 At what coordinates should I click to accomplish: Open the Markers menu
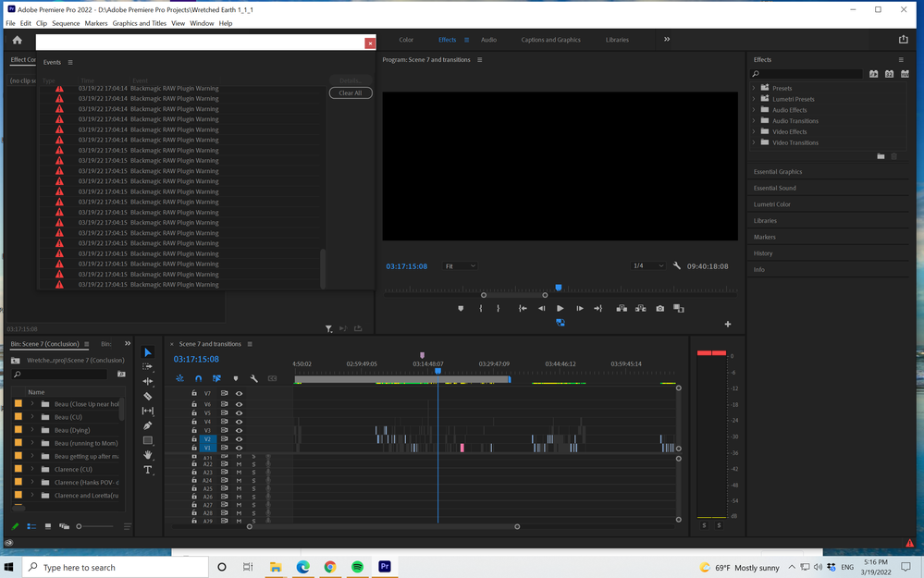96,23
